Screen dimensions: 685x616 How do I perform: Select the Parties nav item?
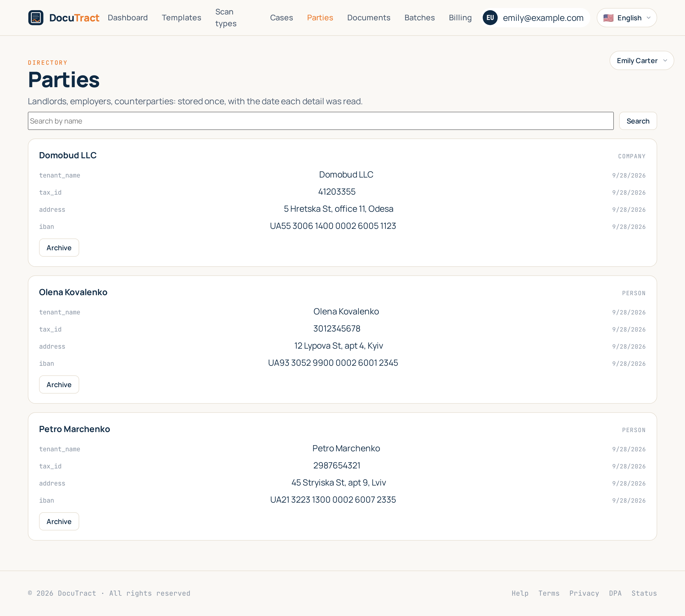[x=320, y=18]
